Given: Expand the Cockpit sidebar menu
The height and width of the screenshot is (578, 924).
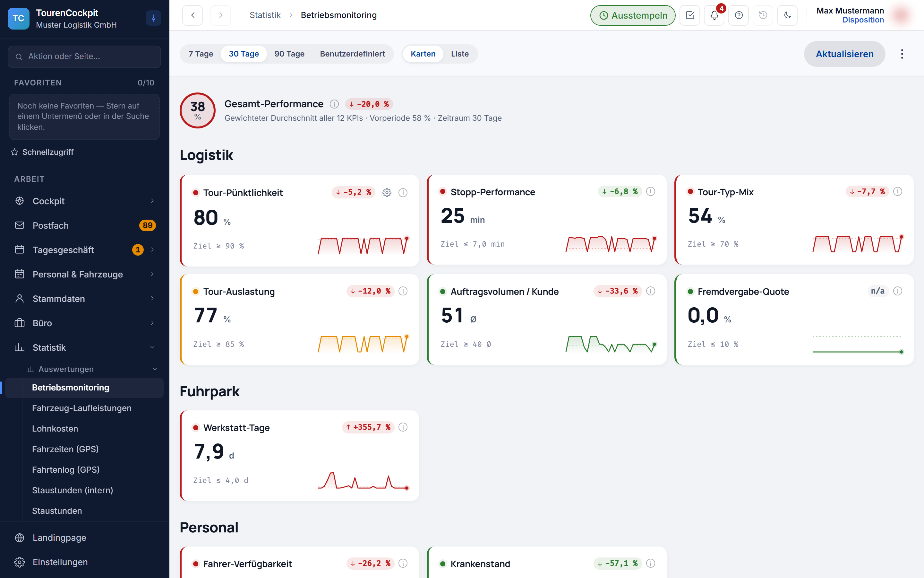Looking at the screenshot, I should 84,201.
